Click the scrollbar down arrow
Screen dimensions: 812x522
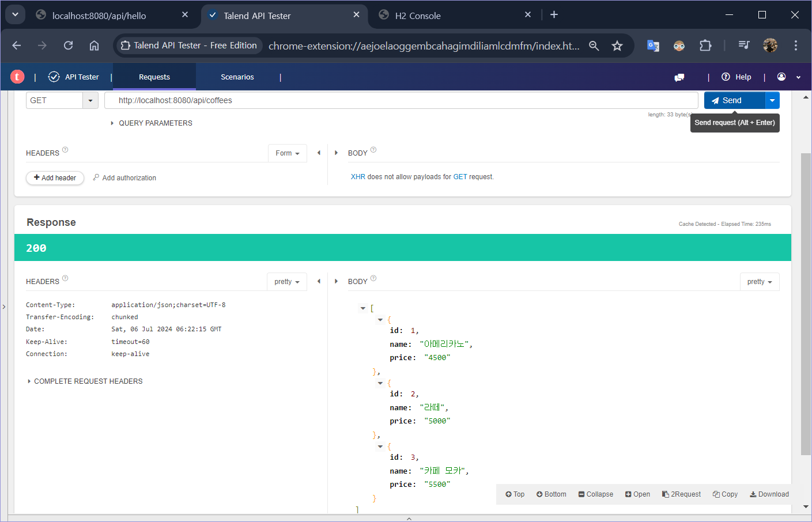[x=806, y=507]
